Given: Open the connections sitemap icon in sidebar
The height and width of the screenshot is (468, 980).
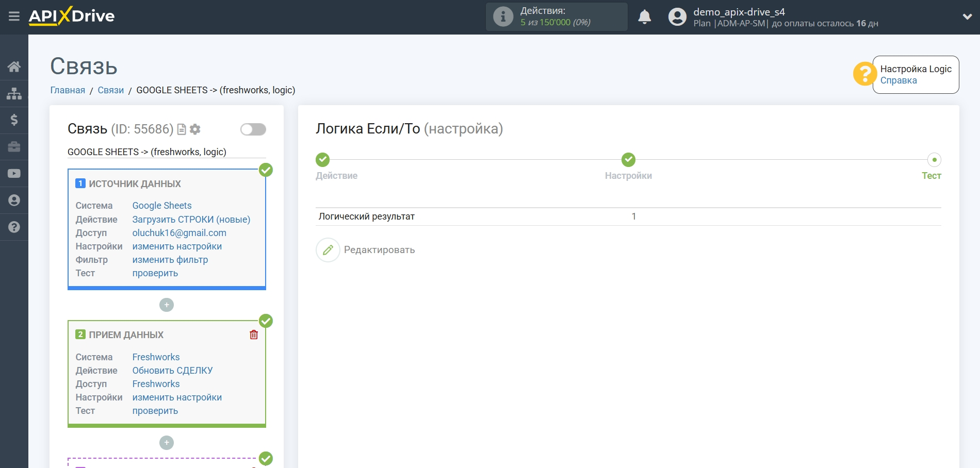Looking at the screenshot, I should pos(14,93).
